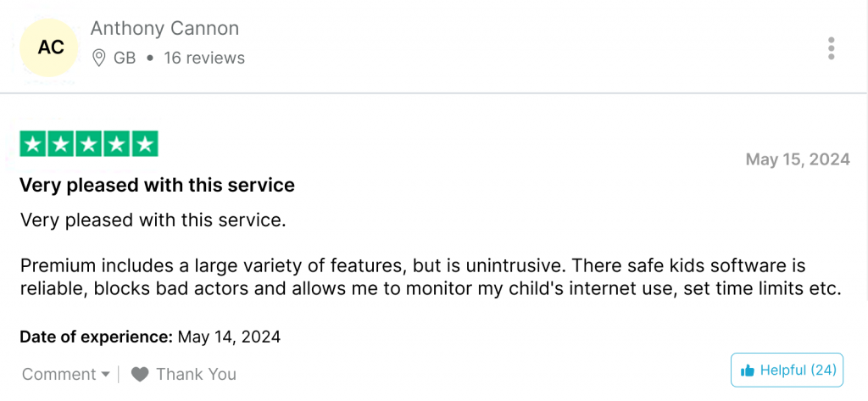View the reviewer's 16 reviews
Viewport: 868px width, 401px height.
204,58
